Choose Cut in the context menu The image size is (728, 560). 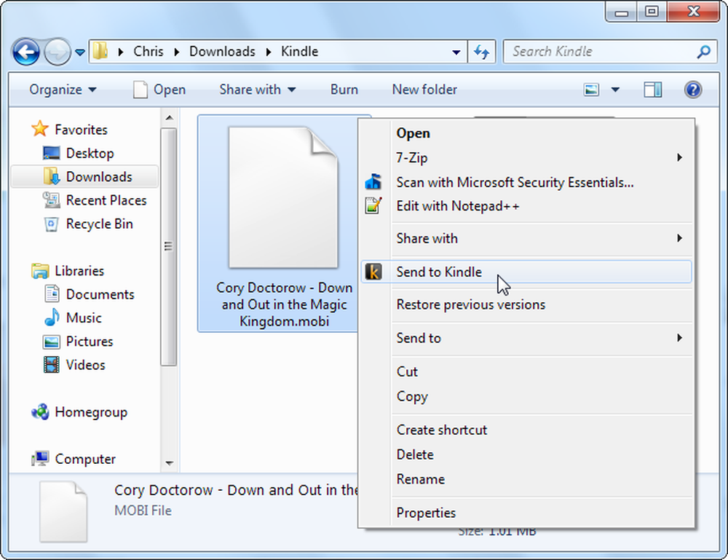tap(526, 372)
